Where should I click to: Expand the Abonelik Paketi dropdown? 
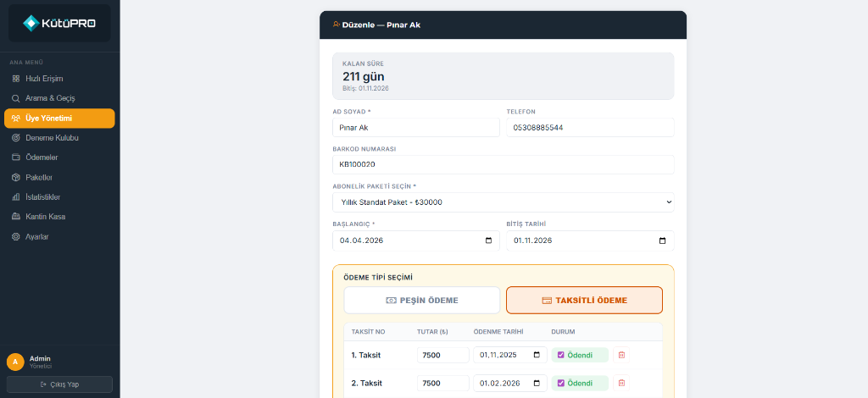(x=504, y=202)
